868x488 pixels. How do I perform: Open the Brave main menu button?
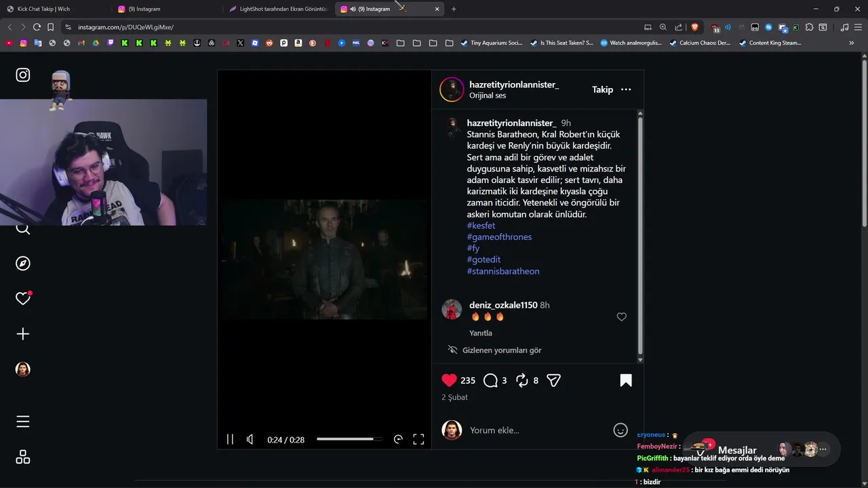858,27
